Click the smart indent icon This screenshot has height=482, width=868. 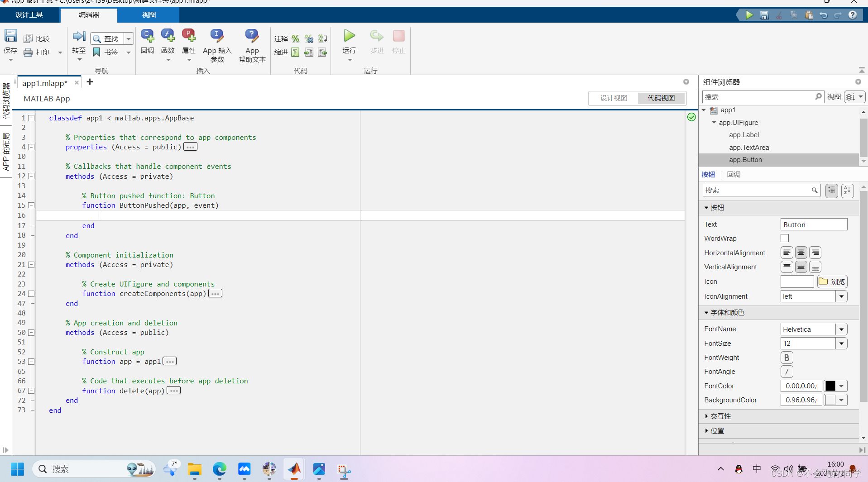point(295,52)
